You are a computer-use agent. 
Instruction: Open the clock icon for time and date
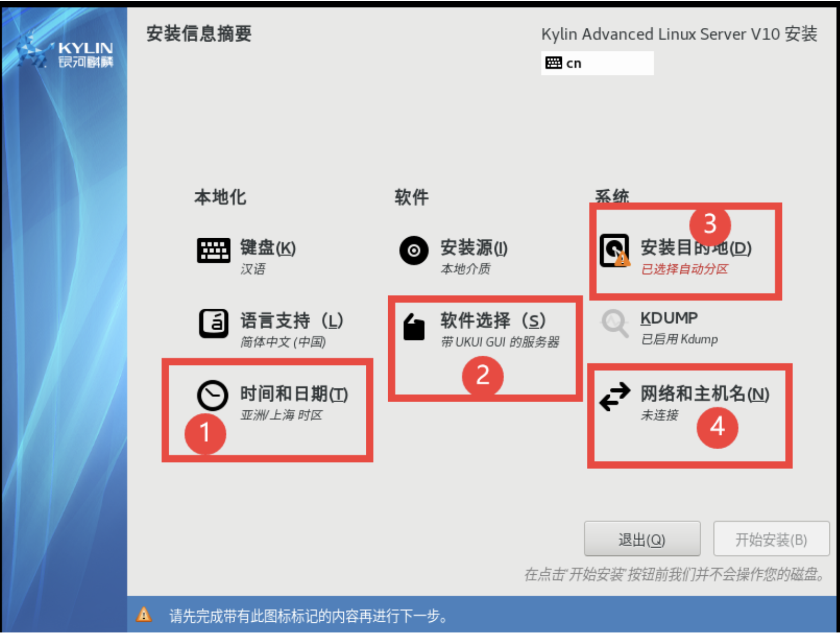pos(213,395)
